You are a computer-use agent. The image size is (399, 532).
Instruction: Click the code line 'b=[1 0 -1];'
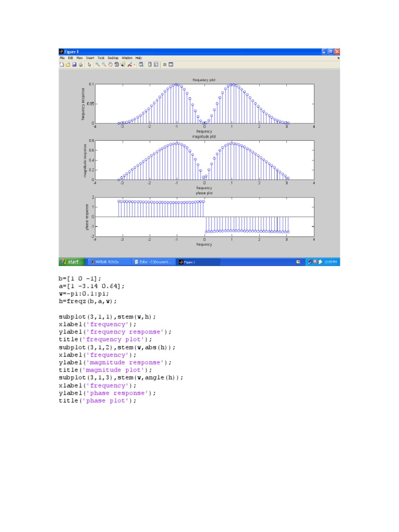[79, 278]
